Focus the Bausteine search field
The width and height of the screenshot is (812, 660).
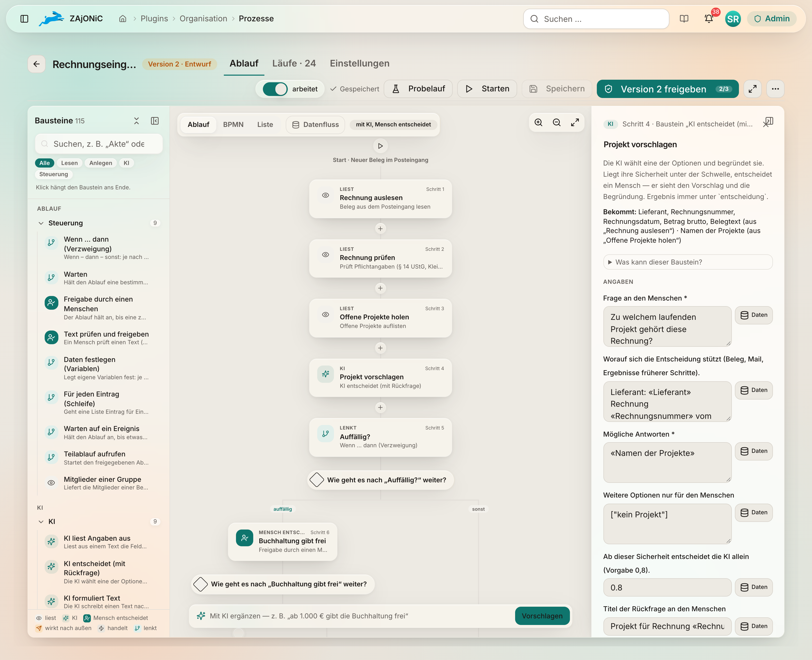pyautogui.click(x=99, y=144)
